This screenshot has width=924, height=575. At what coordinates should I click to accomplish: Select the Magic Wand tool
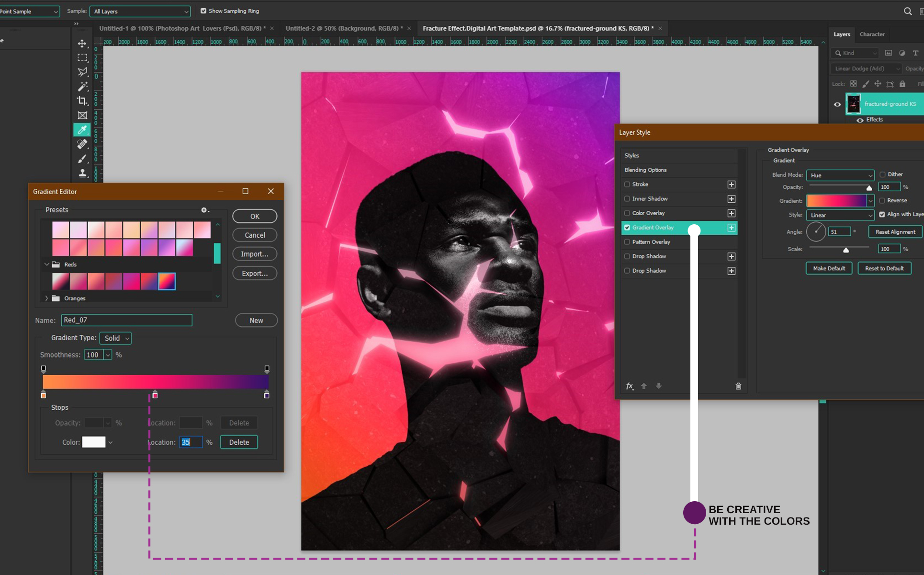tap(82, 87)
